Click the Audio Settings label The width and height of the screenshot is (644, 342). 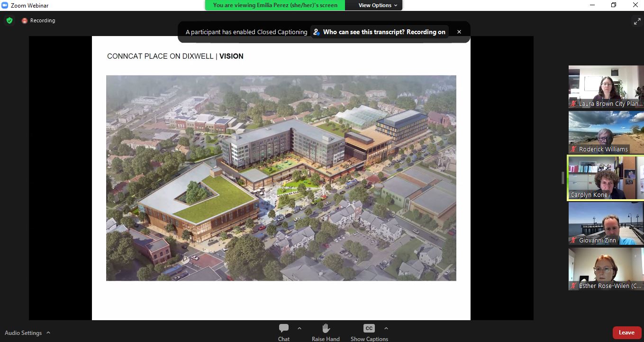coord(23,333)
